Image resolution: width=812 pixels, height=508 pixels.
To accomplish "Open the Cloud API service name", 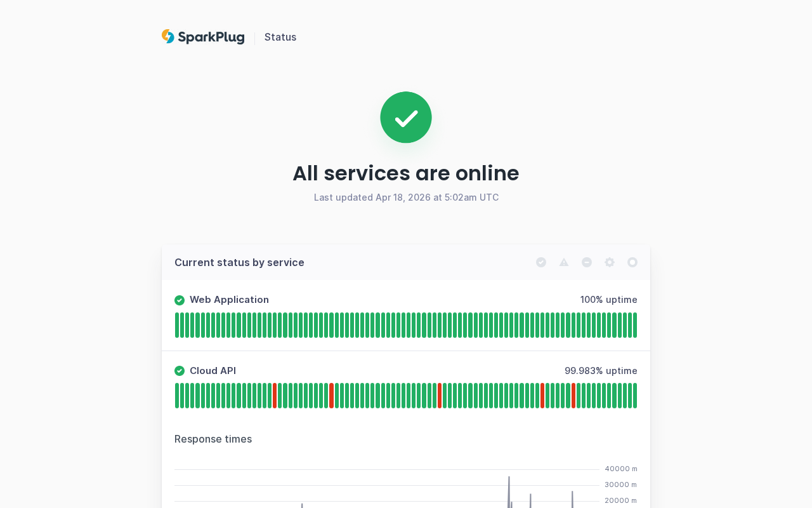I will coord(213,371).
